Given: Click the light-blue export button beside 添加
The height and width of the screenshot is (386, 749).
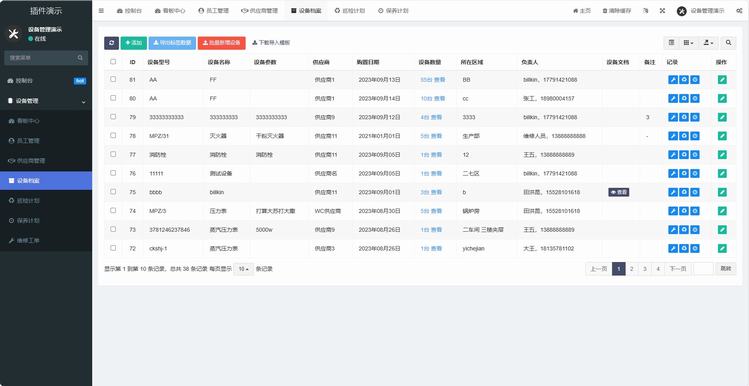Looking at the screenshot, I should point(172,43).
